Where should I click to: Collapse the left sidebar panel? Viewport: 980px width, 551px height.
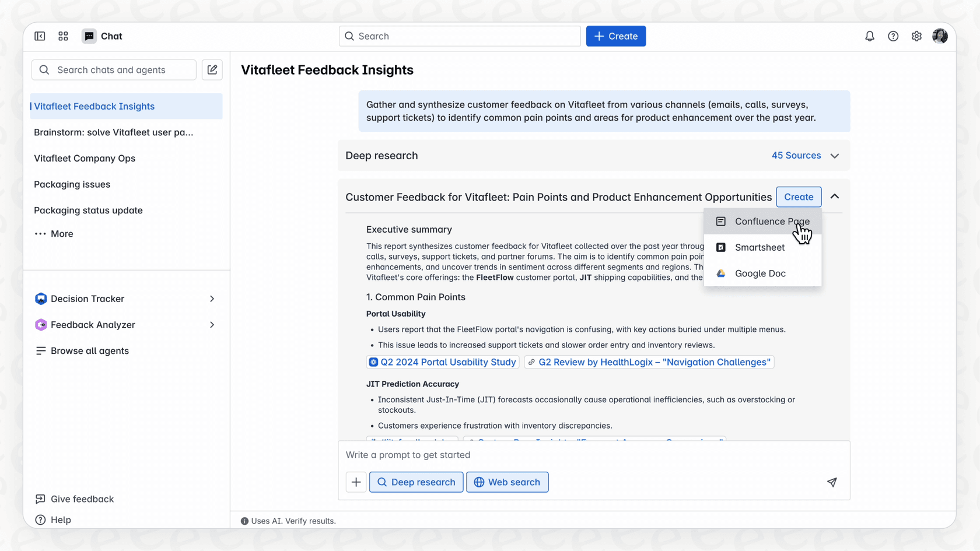tap(40, 36)
